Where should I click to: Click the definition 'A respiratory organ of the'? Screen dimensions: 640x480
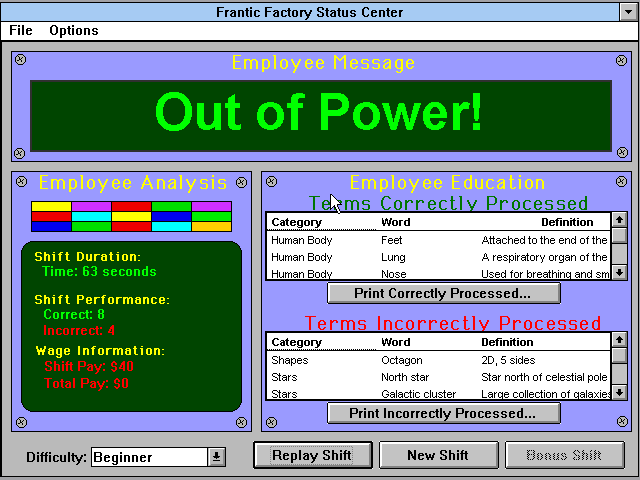point(544,257)
